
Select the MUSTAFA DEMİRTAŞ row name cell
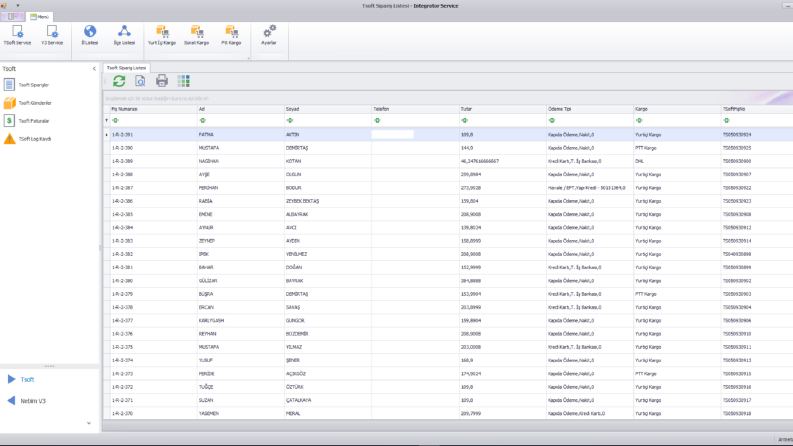click(241, 148)
